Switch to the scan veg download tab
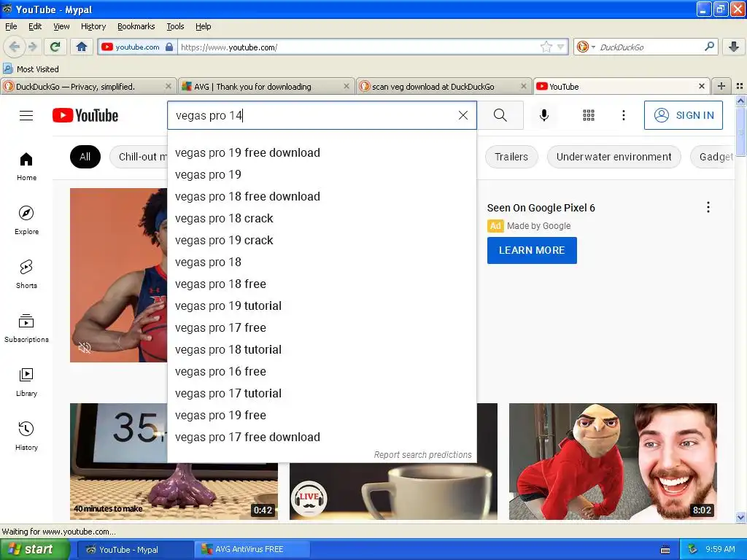This screenshot has height=560, width=747. pos(444,86)
